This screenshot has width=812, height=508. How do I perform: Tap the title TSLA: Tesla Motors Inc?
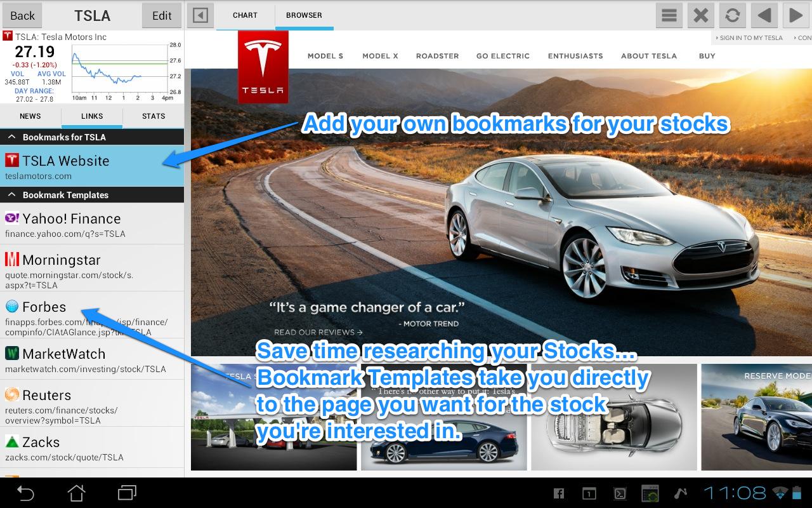pos(61,37)
